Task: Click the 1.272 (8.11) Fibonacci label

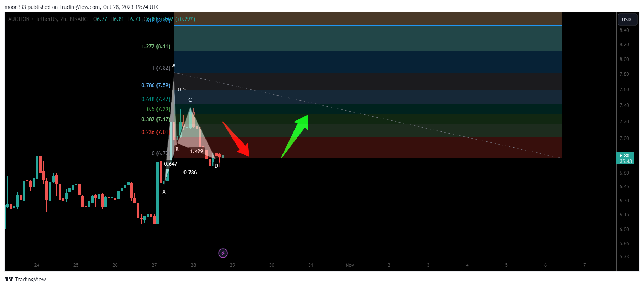Action: pos(156,46)
